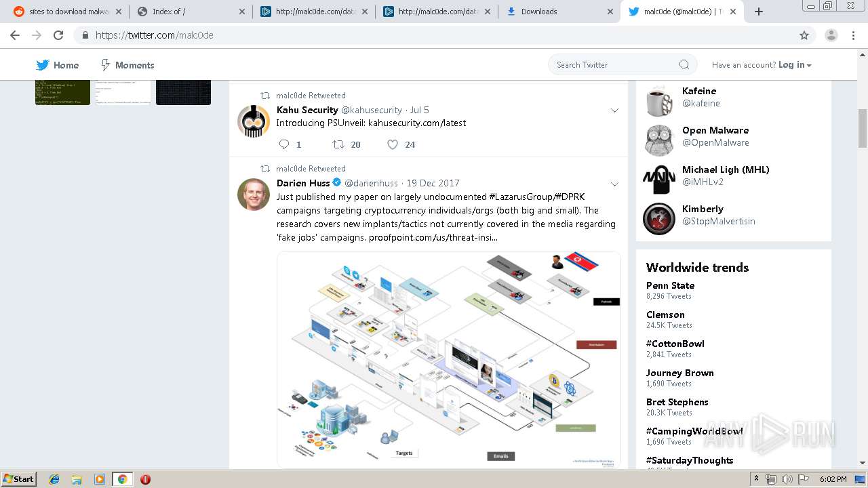Open Michael Ligh (MHL) avatar

click(x=659, y=180)
